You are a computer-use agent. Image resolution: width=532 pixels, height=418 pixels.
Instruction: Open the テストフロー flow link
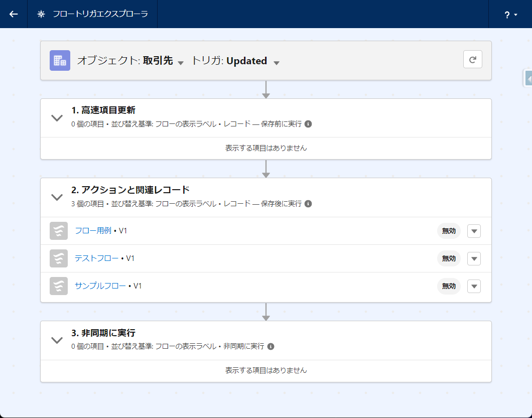click(96, 258)
